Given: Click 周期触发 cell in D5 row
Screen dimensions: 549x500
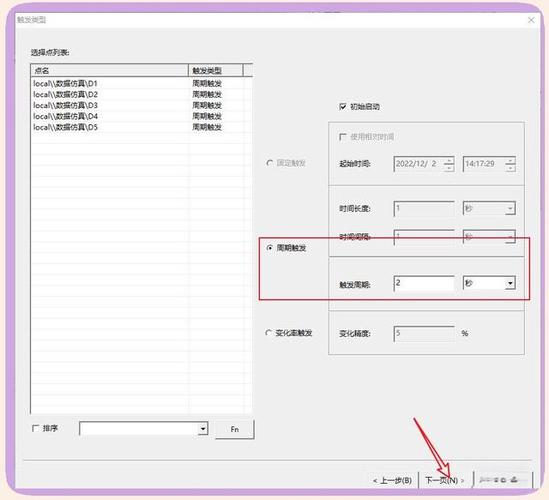Looking at the screenshot, I should point(207,127).
